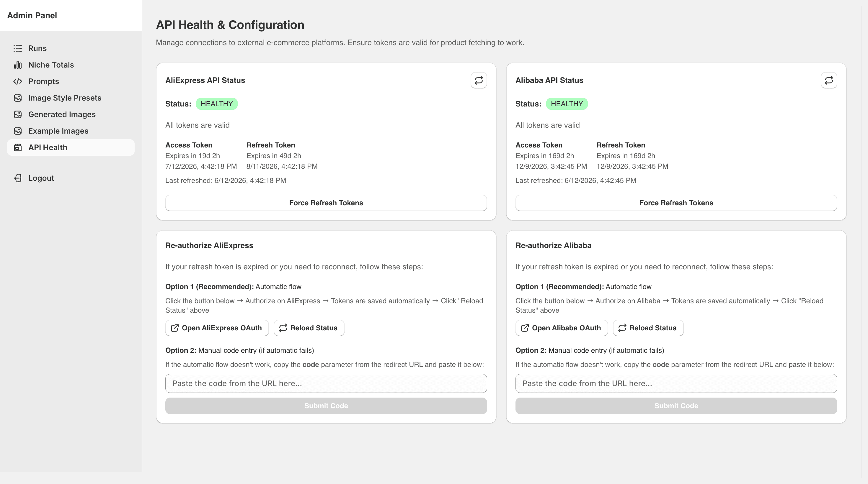Navigate to Image Style Presets
The width and height of the screenshot is (868, 484).
[71, 98]
